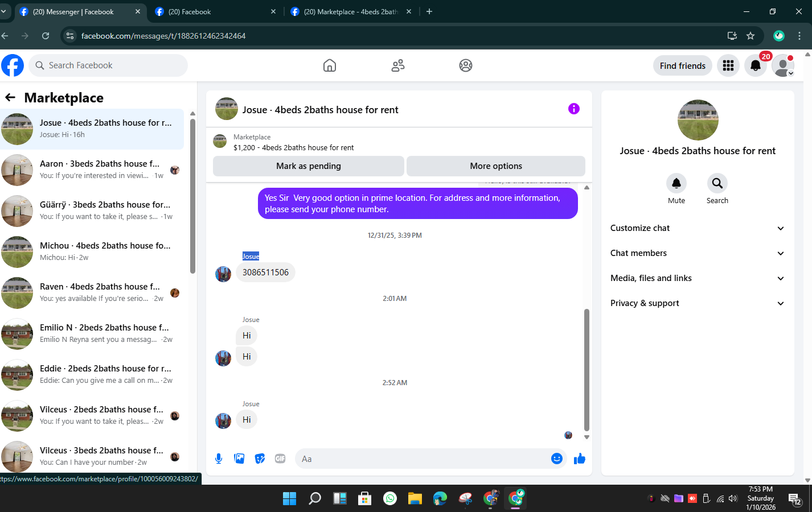The width and height of the screenshot is (812, 512).
Task: Open Chrome's three-dot menu
Action: 799,36
